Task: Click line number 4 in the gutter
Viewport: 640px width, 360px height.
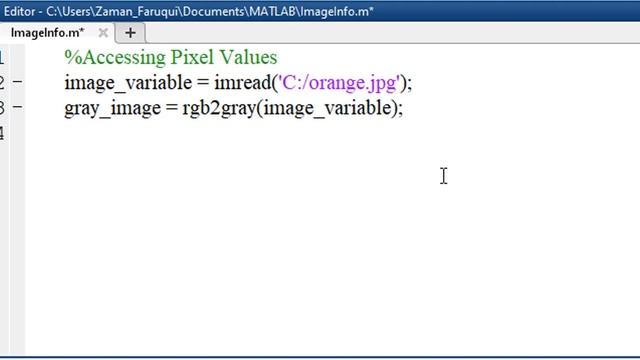Action: (2, 133)
